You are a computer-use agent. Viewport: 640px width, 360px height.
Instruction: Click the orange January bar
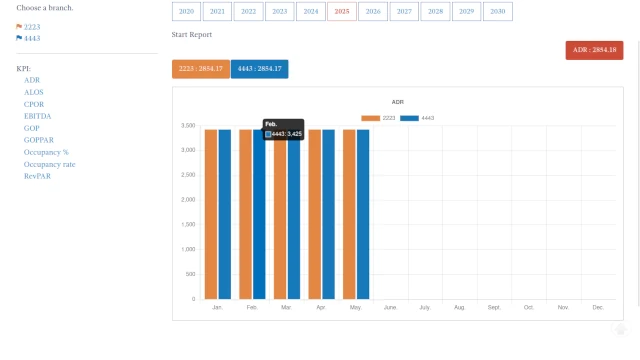click(211, 214)
